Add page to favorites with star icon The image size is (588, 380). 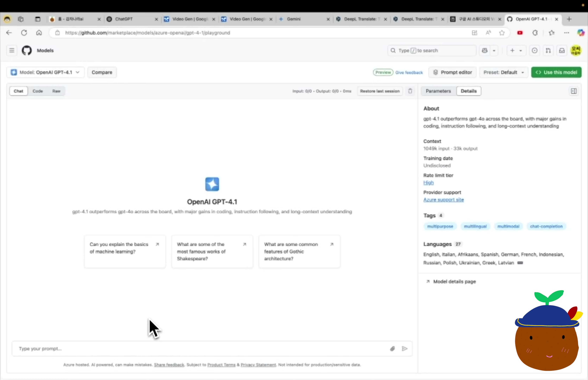[x=502, y=33]
